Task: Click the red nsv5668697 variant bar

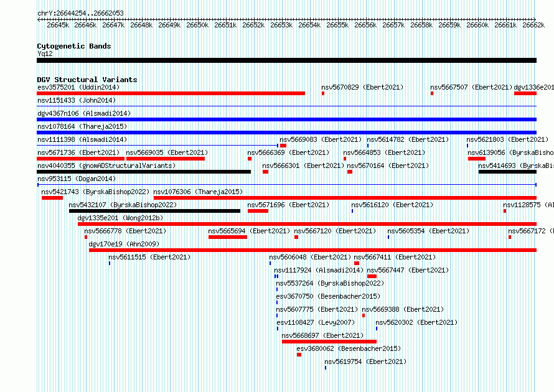Action: tap(329, 342)
